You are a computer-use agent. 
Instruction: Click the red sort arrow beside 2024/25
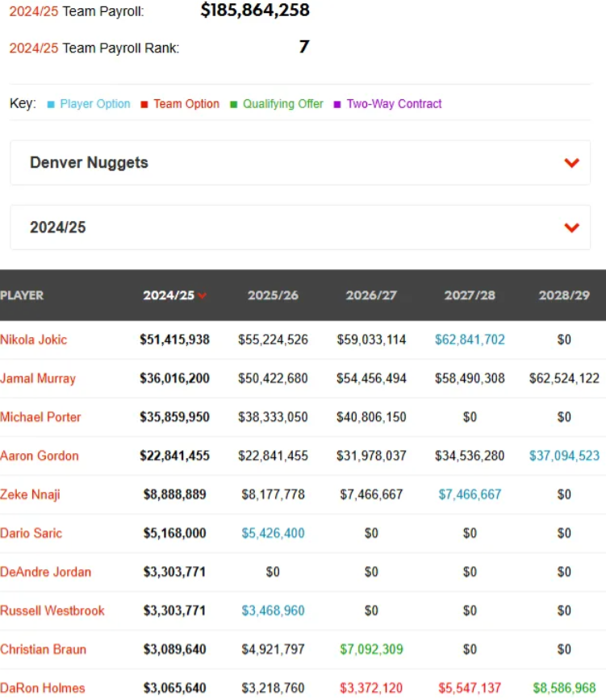(203, 295)
